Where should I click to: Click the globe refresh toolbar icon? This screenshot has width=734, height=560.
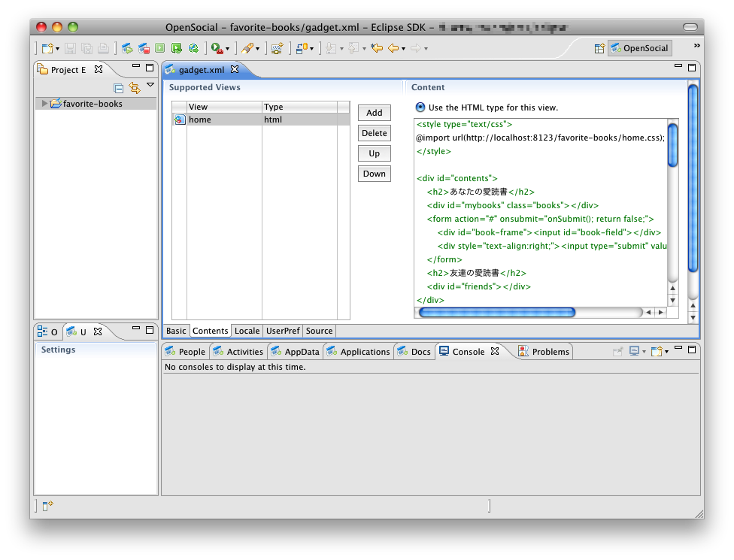tap(193, 48)
